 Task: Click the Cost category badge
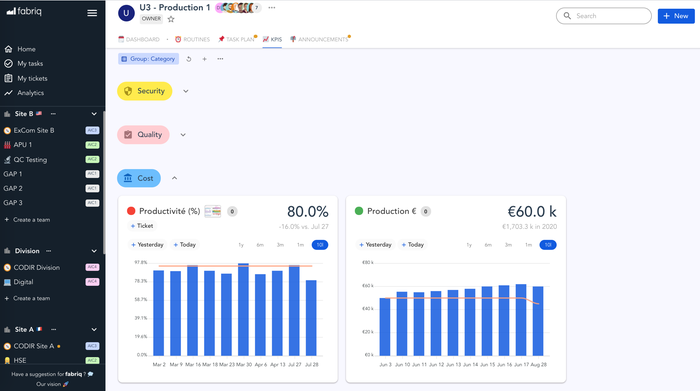coord(139,178)
